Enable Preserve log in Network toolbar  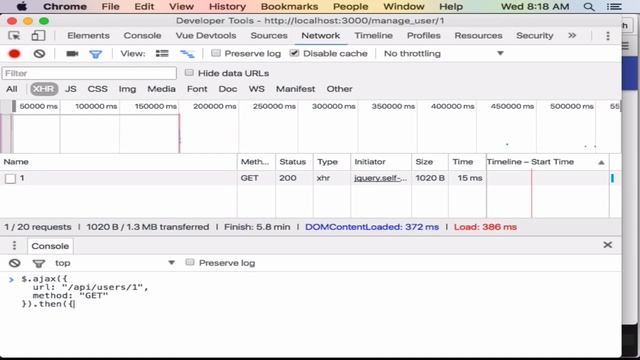point(216,53)
